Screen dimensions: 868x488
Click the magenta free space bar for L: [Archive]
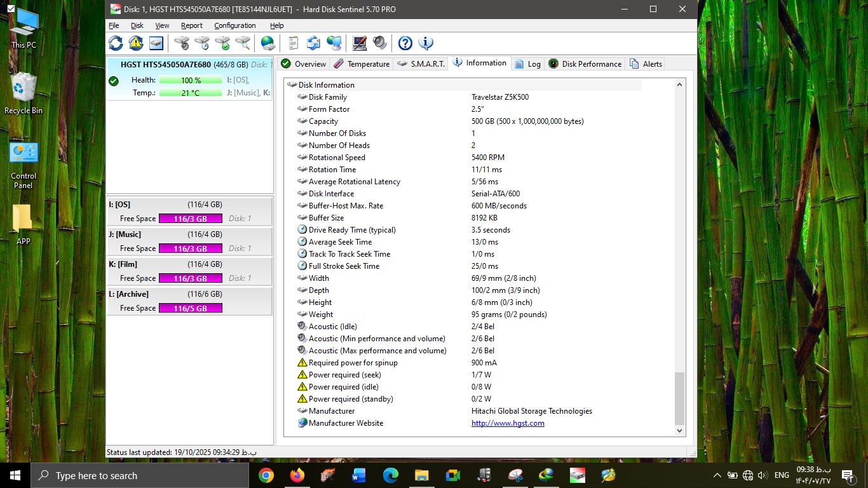tap(190, 308)
